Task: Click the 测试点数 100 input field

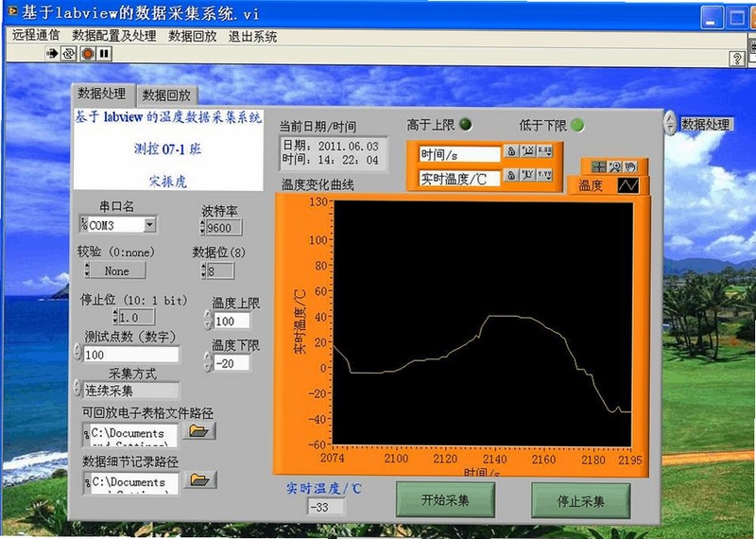Action: (x=131, y=355)
